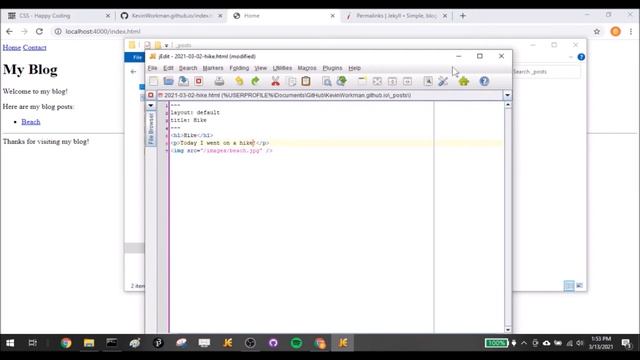Click the Home link on the blog page
Screen dimensions: 640x360
(x=11, y=47)
